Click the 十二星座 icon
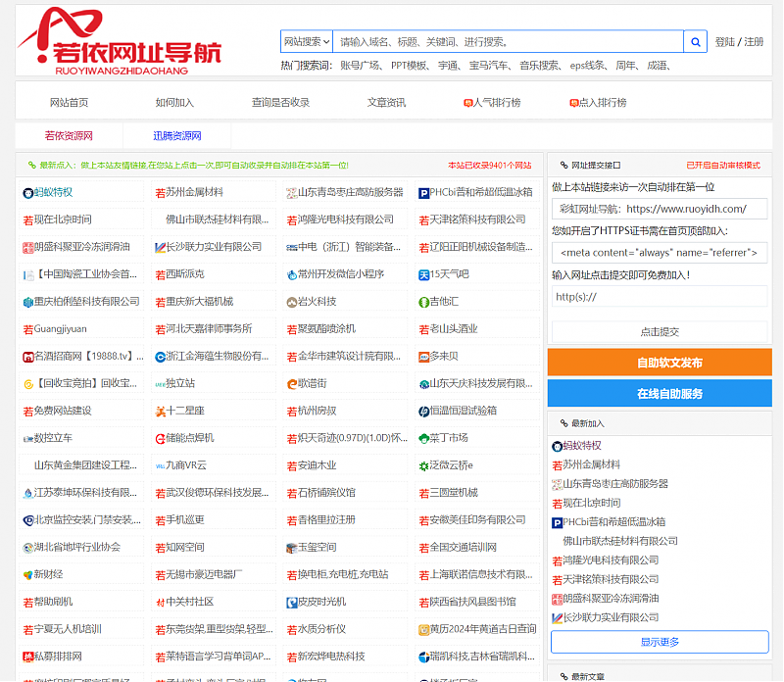Screen dimensions: 784x682 coord(160,412)
